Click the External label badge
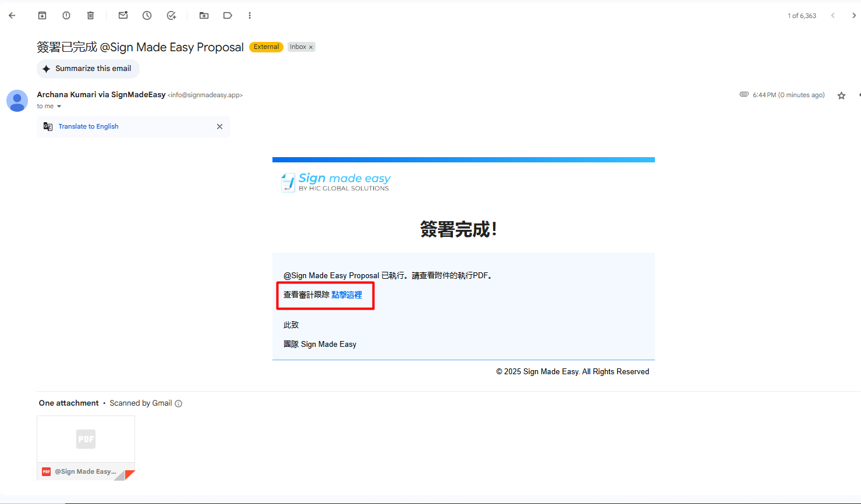Image resolution: width=861 pixels, height=504 pixels. click(x=266, y=47)
